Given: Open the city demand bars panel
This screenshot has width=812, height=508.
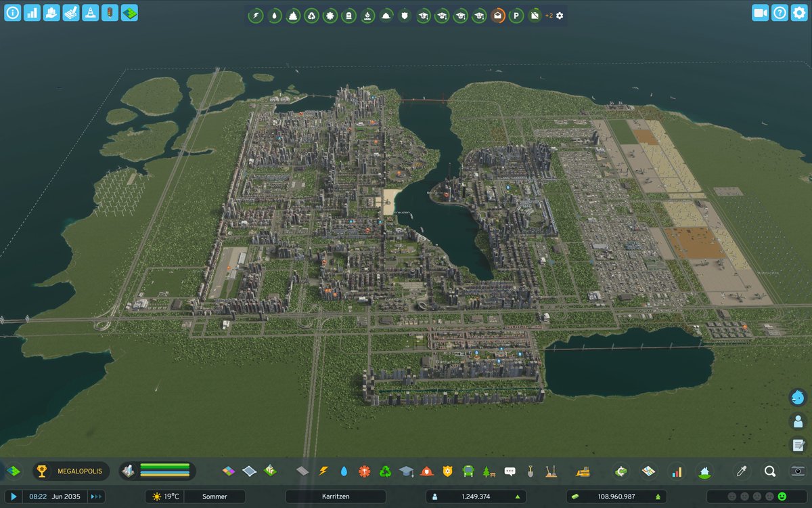Looking at the screenshot, I should tap(158, 471).
